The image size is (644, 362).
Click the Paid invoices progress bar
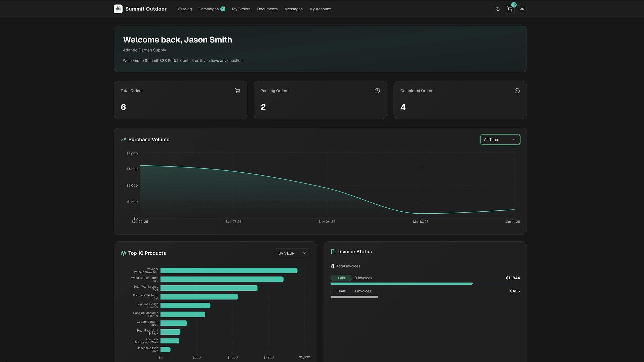[401, 284]
